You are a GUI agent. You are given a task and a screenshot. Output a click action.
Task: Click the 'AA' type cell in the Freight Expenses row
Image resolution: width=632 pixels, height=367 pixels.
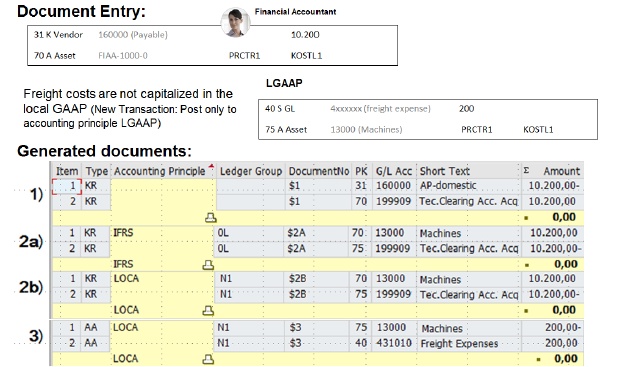91,343
